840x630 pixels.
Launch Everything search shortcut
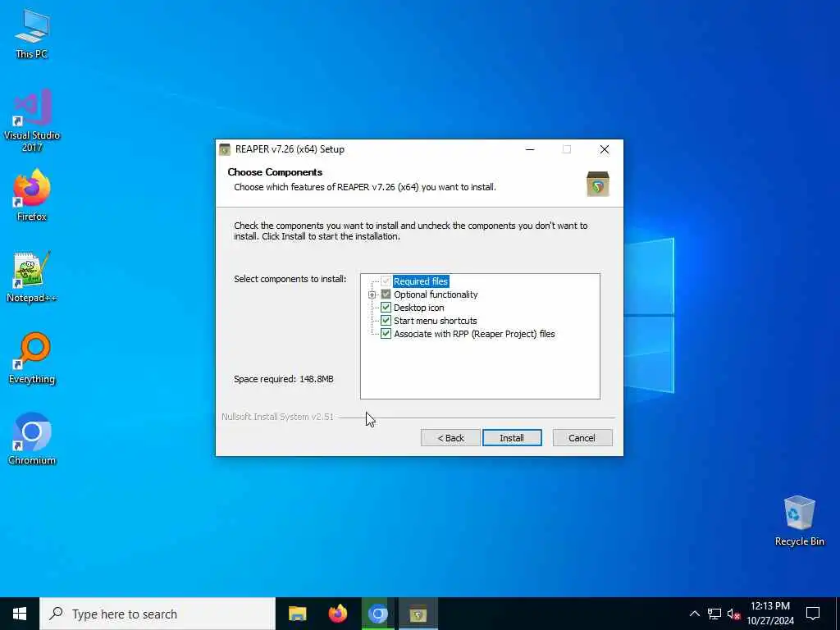click(32, 358)
